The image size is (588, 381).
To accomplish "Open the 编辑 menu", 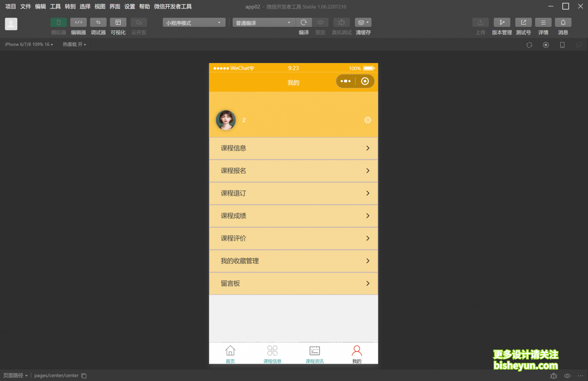I will point(40,6).
